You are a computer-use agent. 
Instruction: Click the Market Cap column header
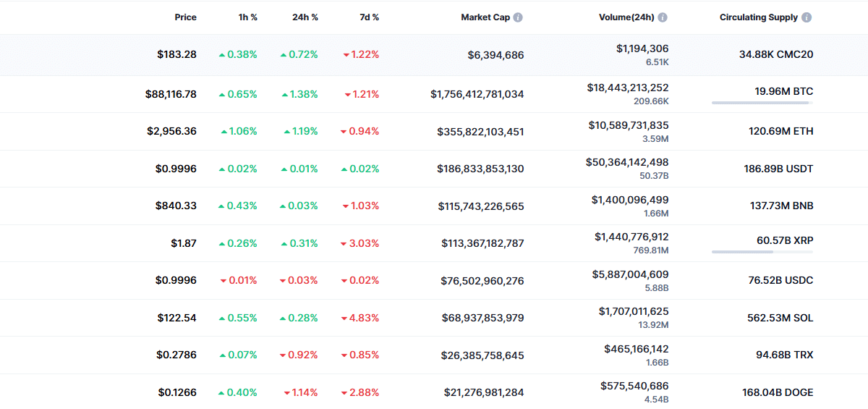485,17
